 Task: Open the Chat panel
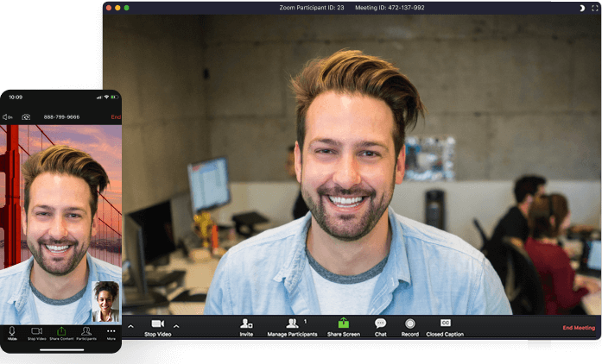381,328
